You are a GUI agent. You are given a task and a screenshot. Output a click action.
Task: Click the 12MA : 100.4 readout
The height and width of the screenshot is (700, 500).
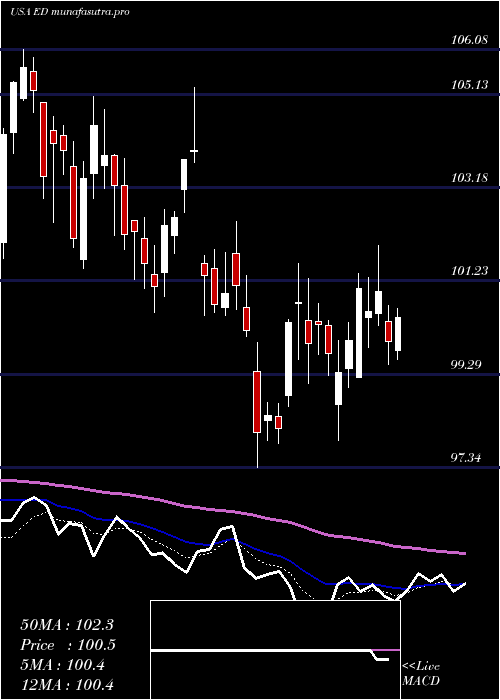[67, 684]
